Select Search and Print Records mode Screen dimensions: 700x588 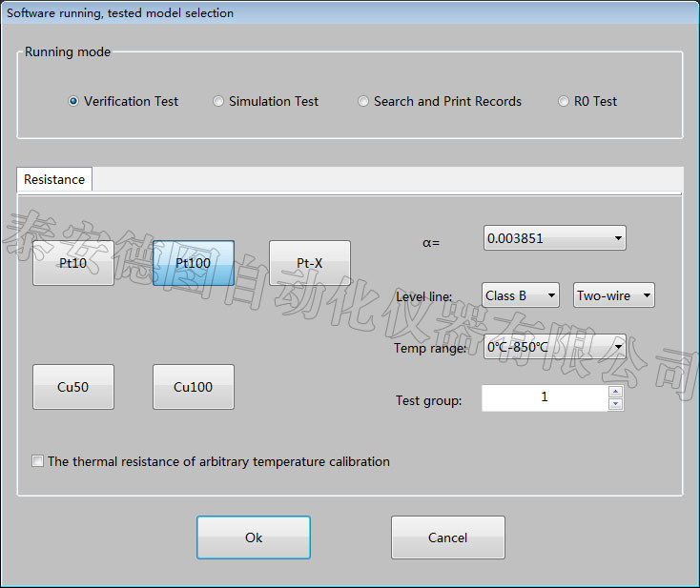[363, 101]
